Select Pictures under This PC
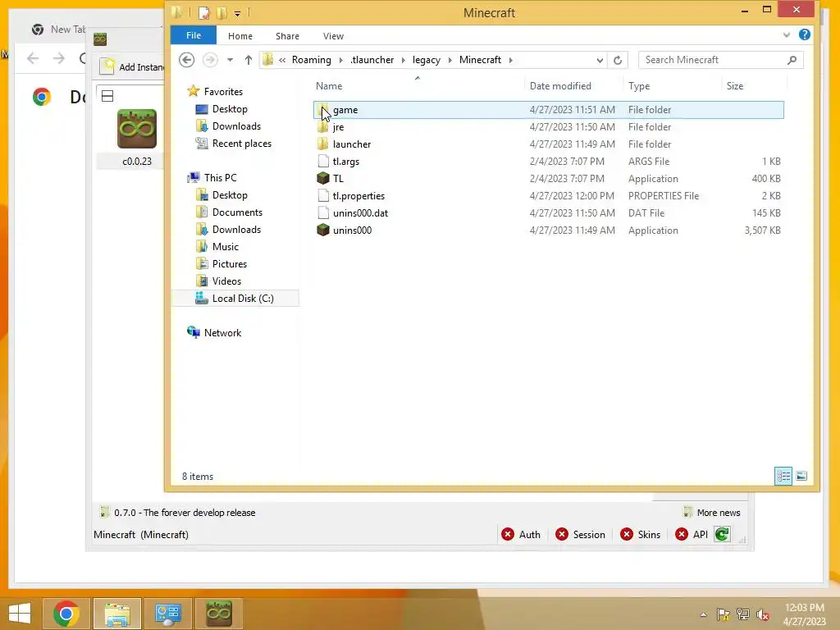 pyautogui.click(x=230, y=263)
